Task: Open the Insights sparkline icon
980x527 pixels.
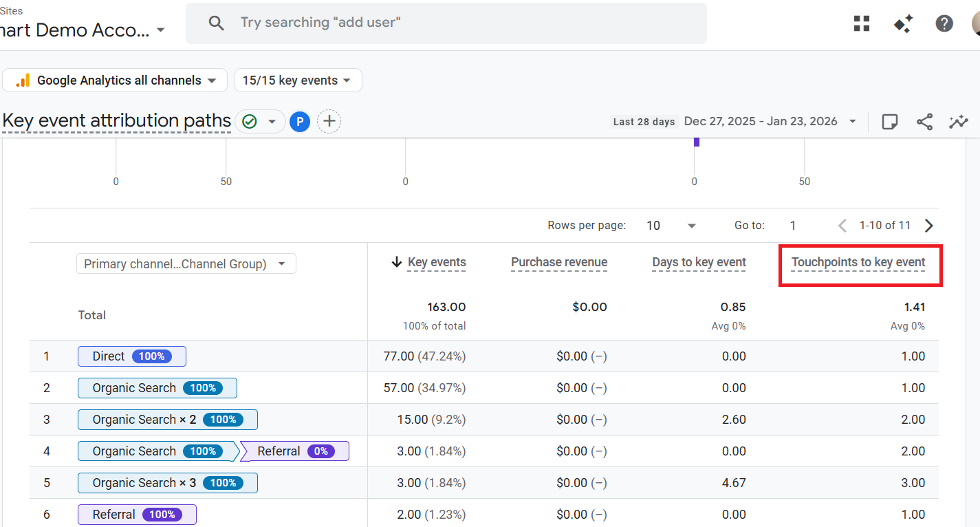Action: [958, 122]
